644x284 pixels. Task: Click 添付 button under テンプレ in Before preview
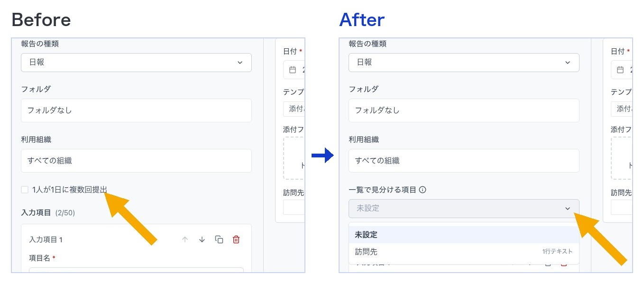click(x=294, y=109)
